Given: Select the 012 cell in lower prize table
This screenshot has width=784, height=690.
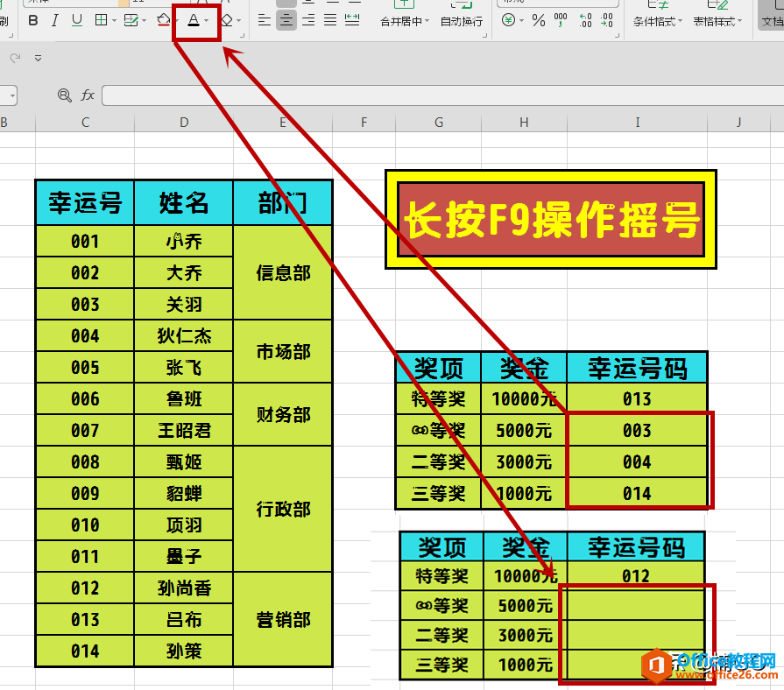Looking at the screenshot, I should pyautogui.click(x=636, y=575).
